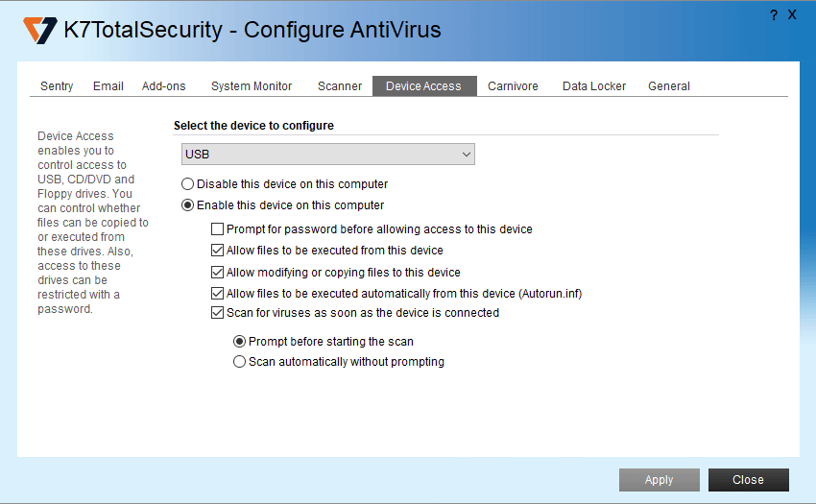
Task: Choose Prompt before starting the scan
Action: tap(240, 341)
